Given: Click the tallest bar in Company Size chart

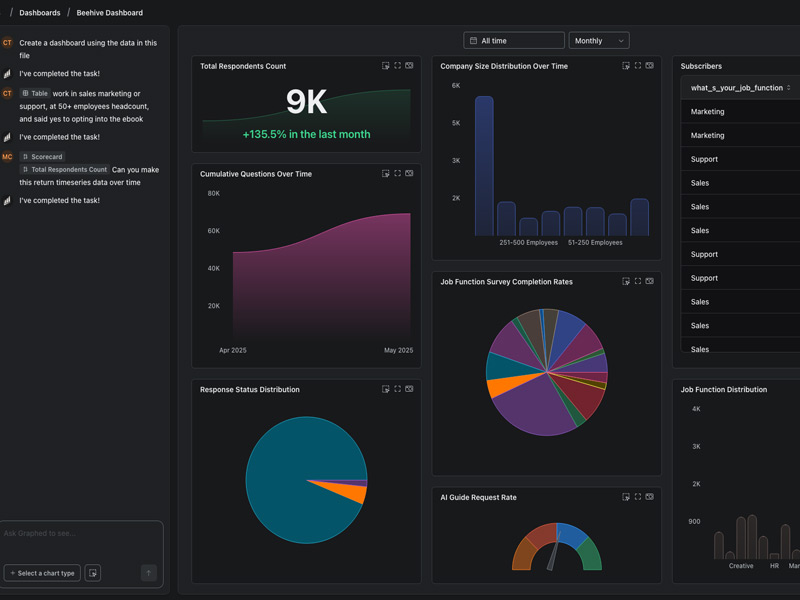Looking at the screenshot, I should [484, 166].
